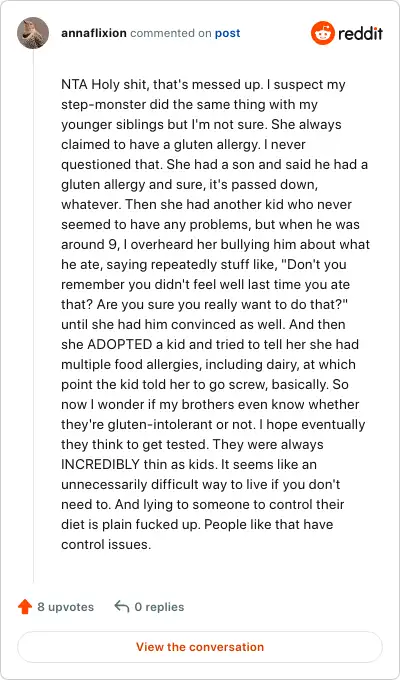
Task: Click the opening "NTA Holy shit" line
Action: (x=203, y=85)
